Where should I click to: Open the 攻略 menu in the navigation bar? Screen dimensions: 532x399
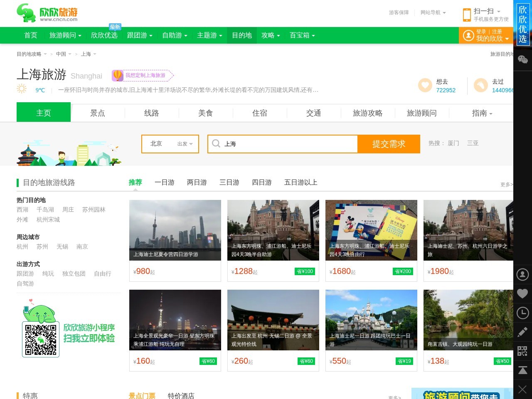coord(269,35)
